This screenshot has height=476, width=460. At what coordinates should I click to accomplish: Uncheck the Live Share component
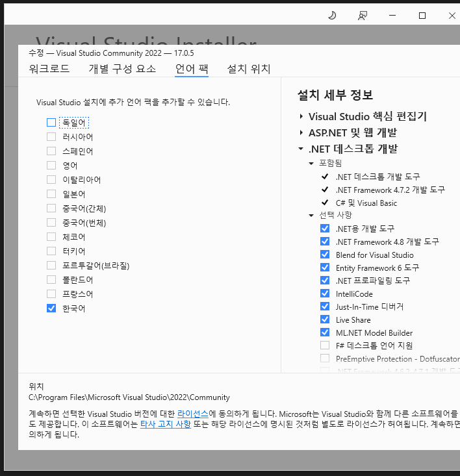(x=325, y=319)
